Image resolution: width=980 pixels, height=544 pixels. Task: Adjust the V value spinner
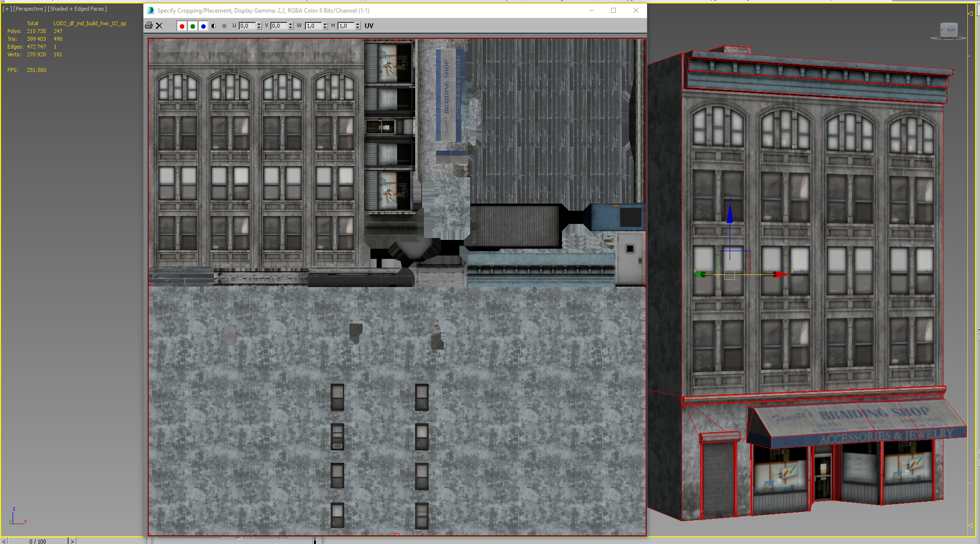click(x=291, y=26)
